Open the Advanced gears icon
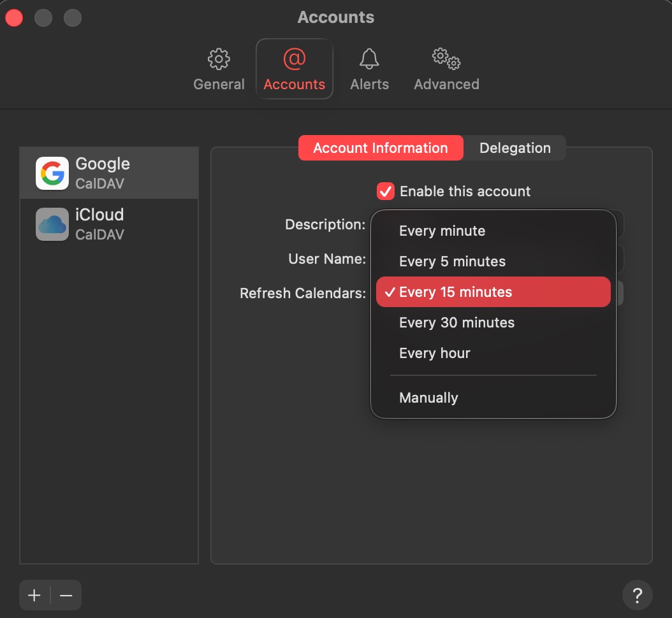 click(x=446, y=60)
